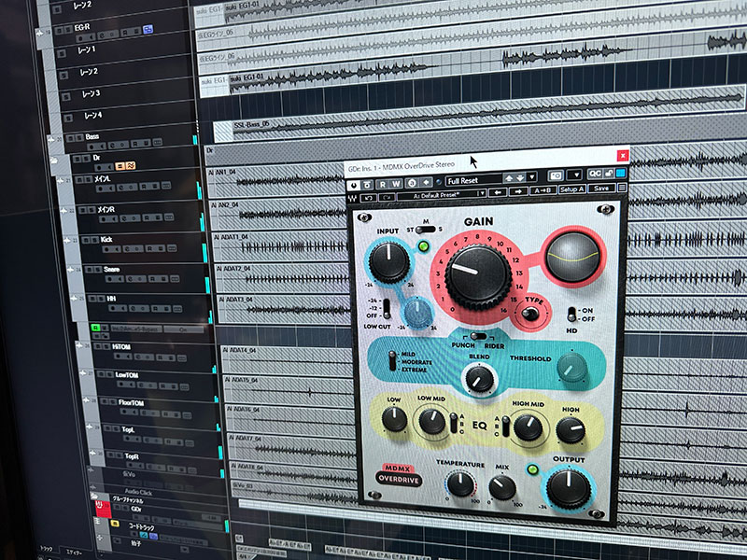Toggle the HIGH MID A/B/C switch
Viewport: 747px width, 560px height.
(505, 427)
